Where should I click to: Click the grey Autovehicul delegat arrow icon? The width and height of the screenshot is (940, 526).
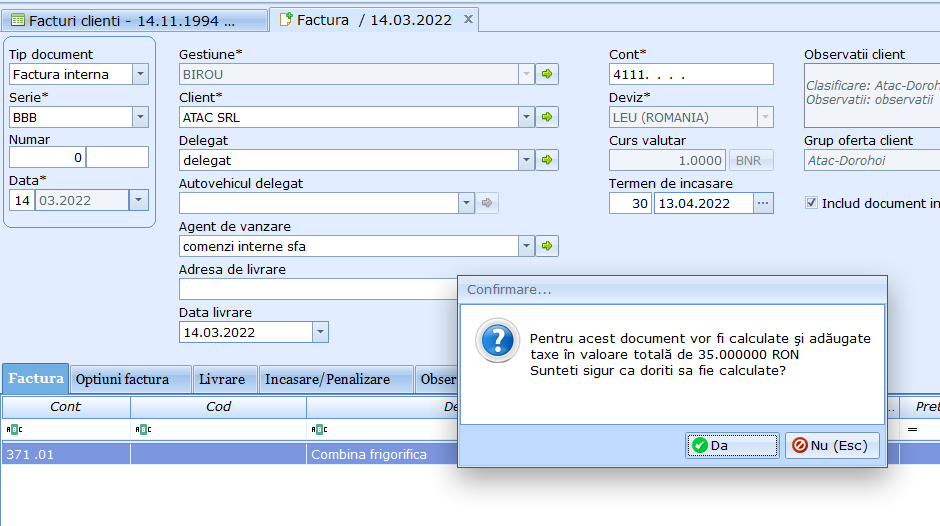(x=487, y=203)
